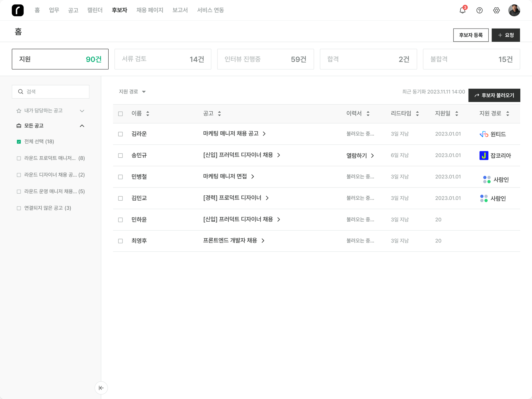Click the round logo in top-left corner
This screenshot has width=532, height=399.
tap(17, 10)
